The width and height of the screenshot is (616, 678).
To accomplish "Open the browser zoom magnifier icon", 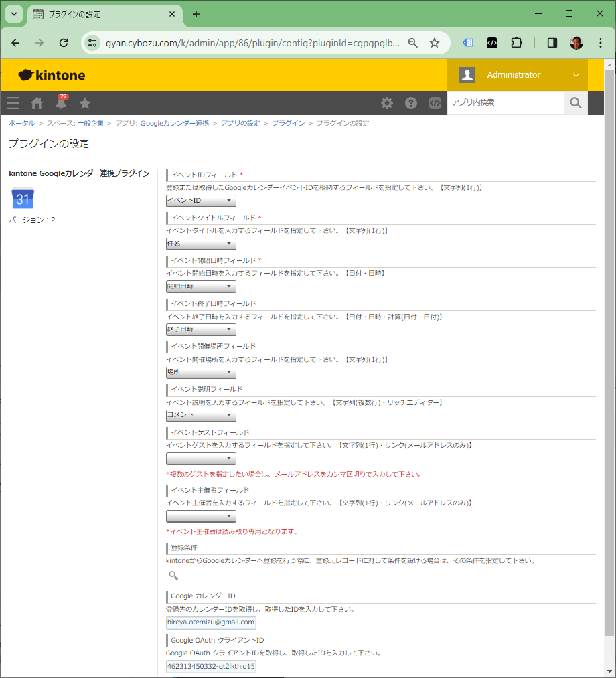I will tap(412, 43).
